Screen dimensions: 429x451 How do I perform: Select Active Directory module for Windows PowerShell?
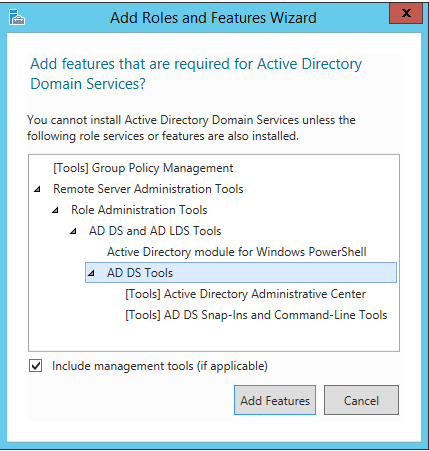(237, 252)
